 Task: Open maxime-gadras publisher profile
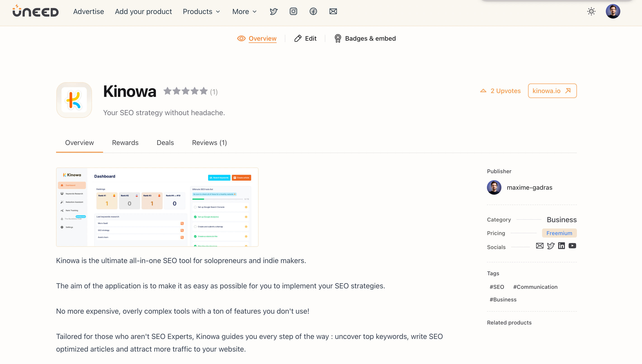point(529,187)
